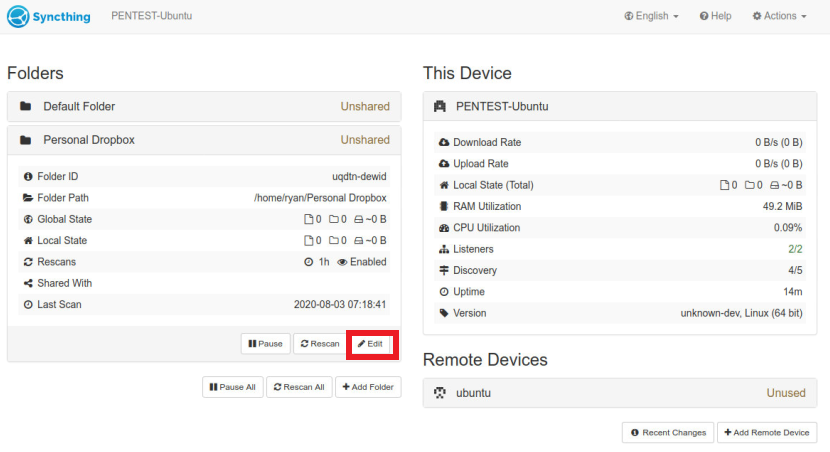Click the Unshared status of Personal Dropbox
Image resolution: width=830 pixels, height=452 pixels.
pos(365,140)
